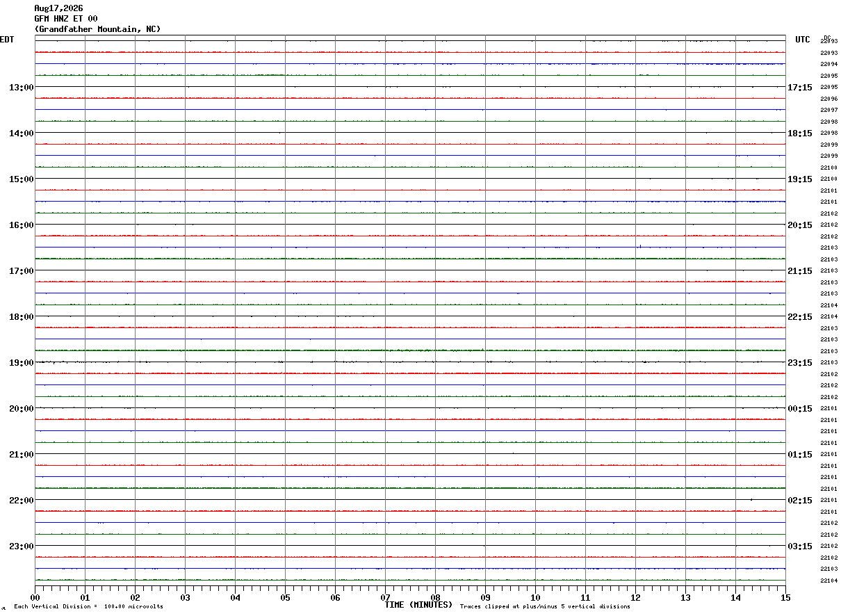Click the 00:15 UTC time label
841x616 pixels.
coord(800,409)
